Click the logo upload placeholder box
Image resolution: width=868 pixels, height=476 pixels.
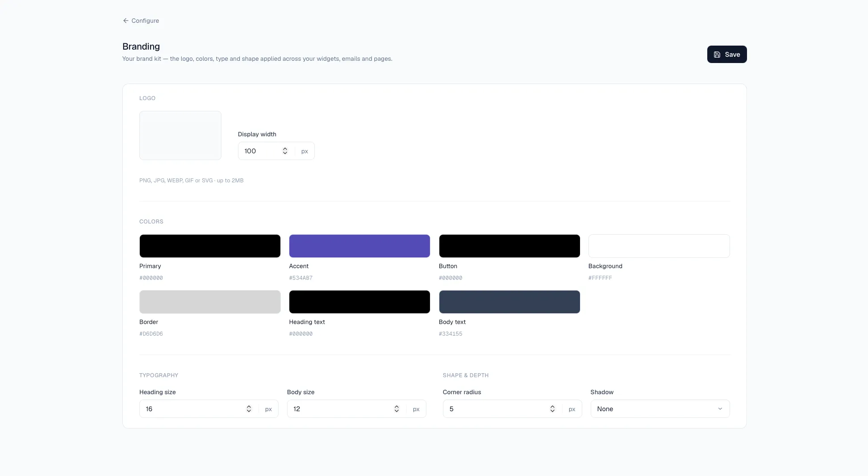[180, 135]
